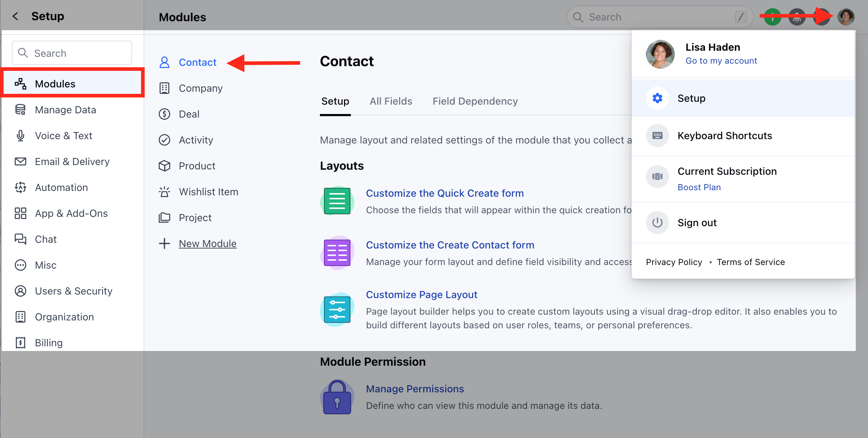
Task: Click the Setup gear icon in profile menu
Action: 657,98
